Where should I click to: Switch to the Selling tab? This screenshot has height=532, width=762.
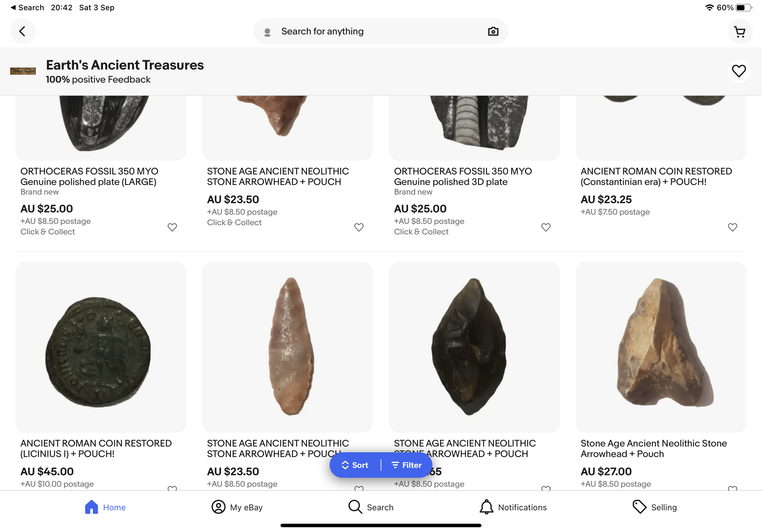click(x=654, y=507)
